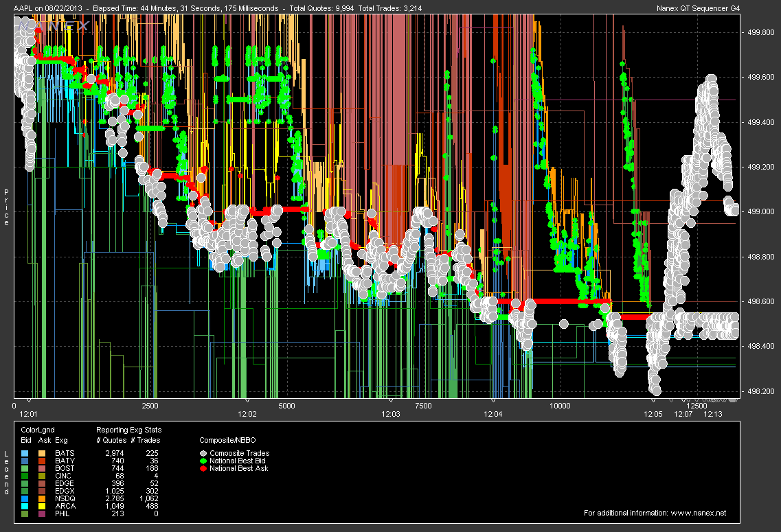
Task: Click the PHIL exchange name
Action: [x=63, y=513]
